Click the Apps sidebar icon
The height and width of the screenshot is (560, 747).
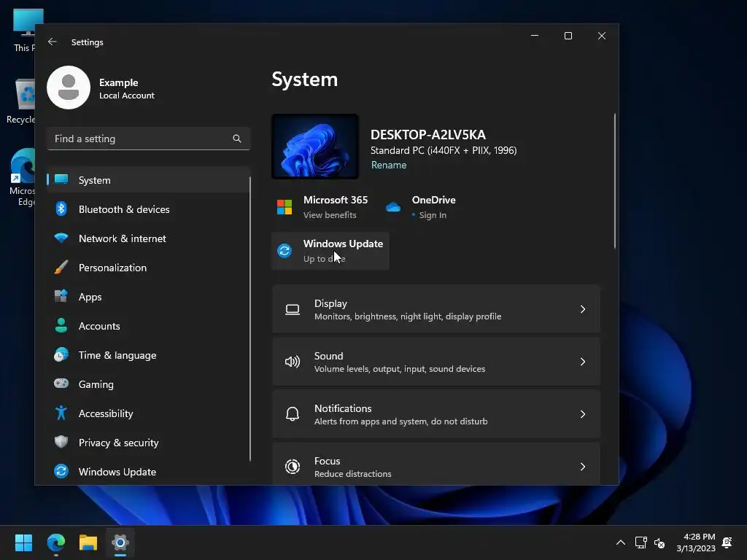(61, 296)
